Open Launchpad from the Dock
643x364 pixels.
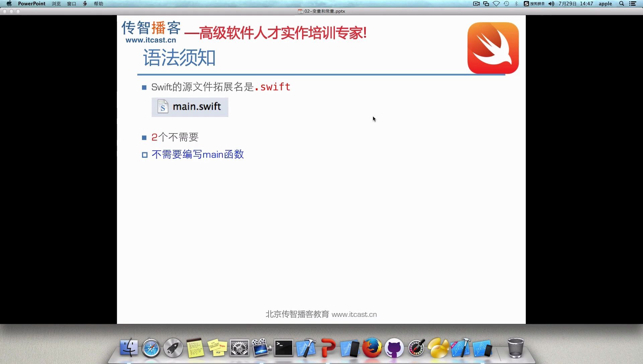coord(173,348)
